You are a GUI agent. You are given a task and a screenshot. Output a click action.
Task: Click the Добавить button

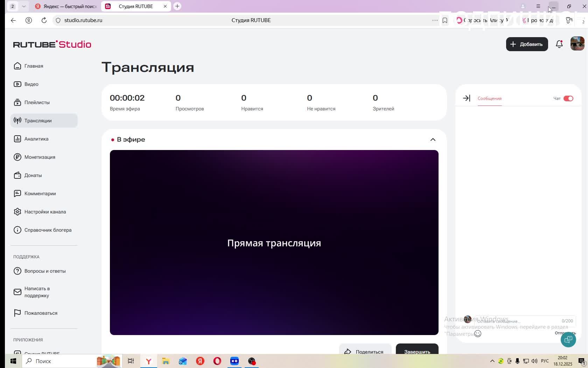coord(527,44)
